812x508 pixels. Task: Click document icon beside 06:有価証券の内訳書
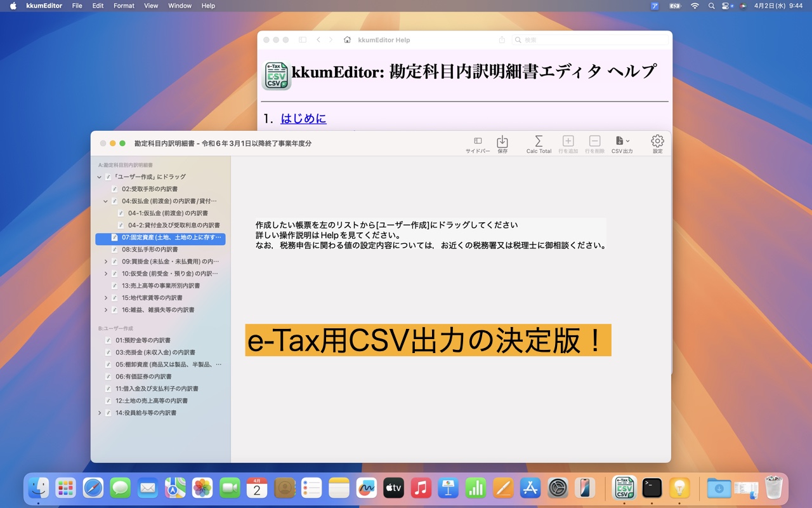(x=108, y=377)
